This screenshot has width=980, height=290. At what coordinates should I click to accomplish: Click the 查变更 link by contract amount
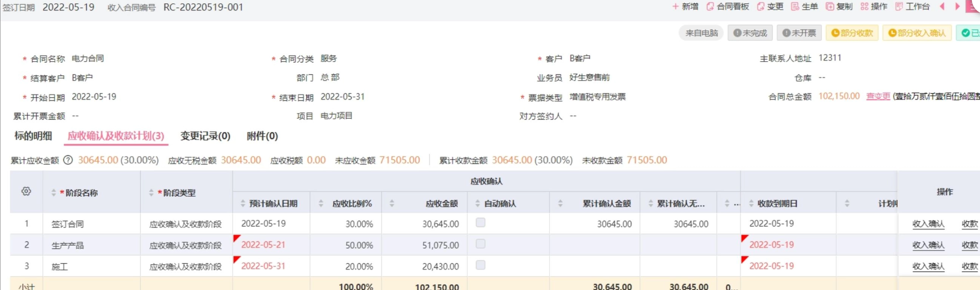click(878, 96)
